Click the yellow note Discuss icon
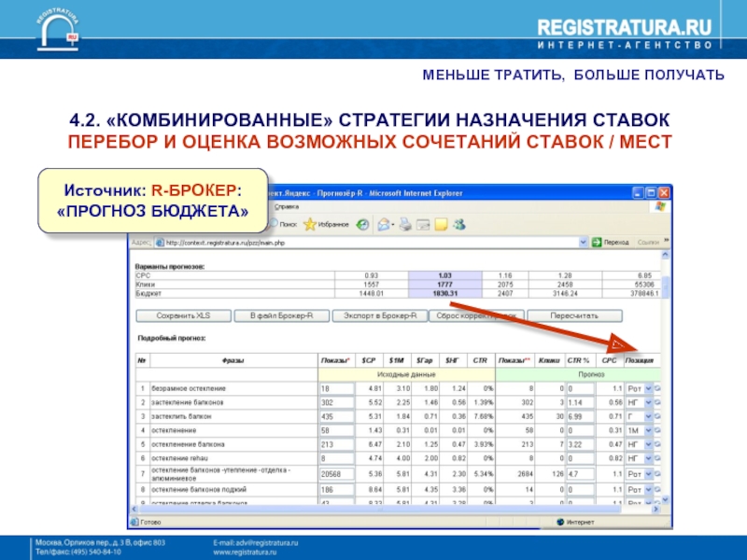 pos(441,224)
